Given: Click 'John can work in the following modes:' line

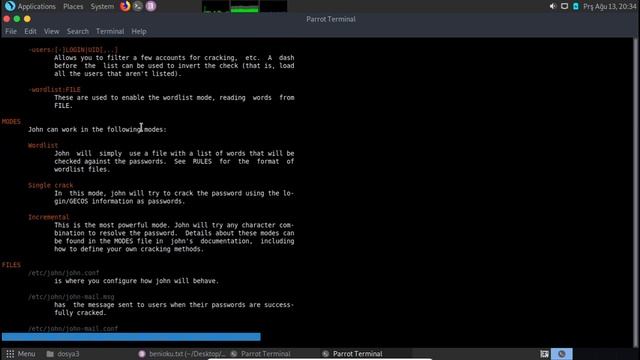Looking at the screenshot, I should point(97,129).
